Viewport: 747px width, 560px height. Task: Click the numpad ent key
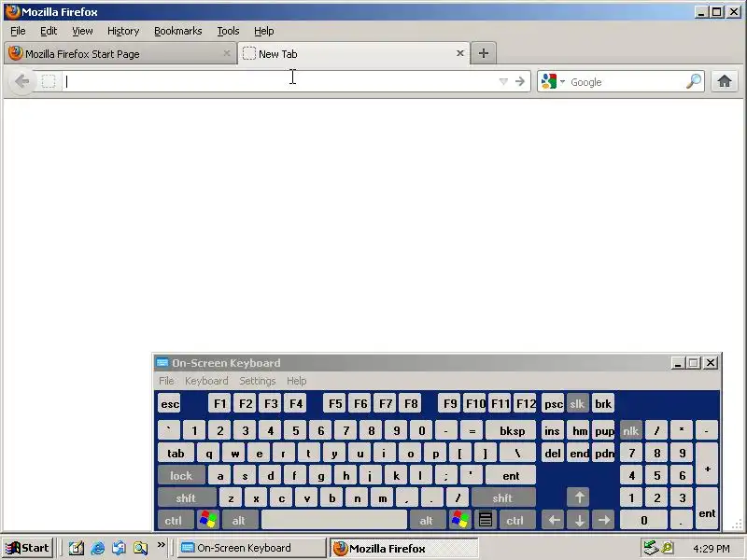(x=707, y=510)
